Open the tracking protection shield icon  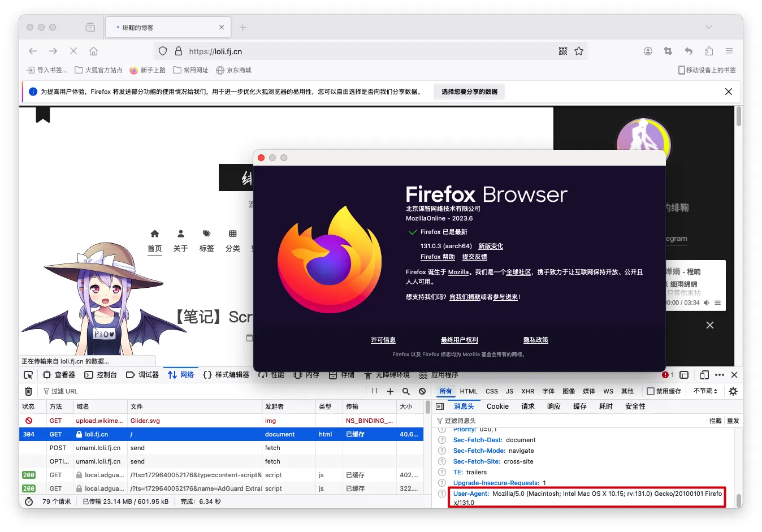(163, 51)
